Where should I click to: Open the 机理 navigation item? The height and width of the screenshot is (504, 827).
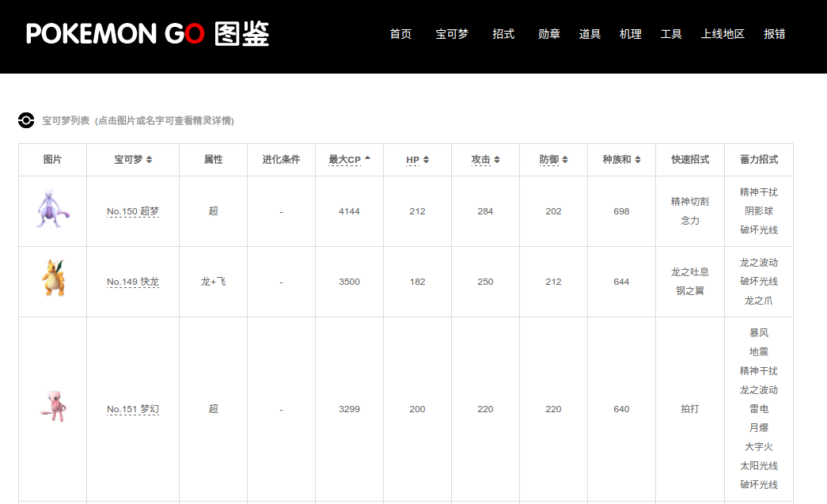(630, 34)
